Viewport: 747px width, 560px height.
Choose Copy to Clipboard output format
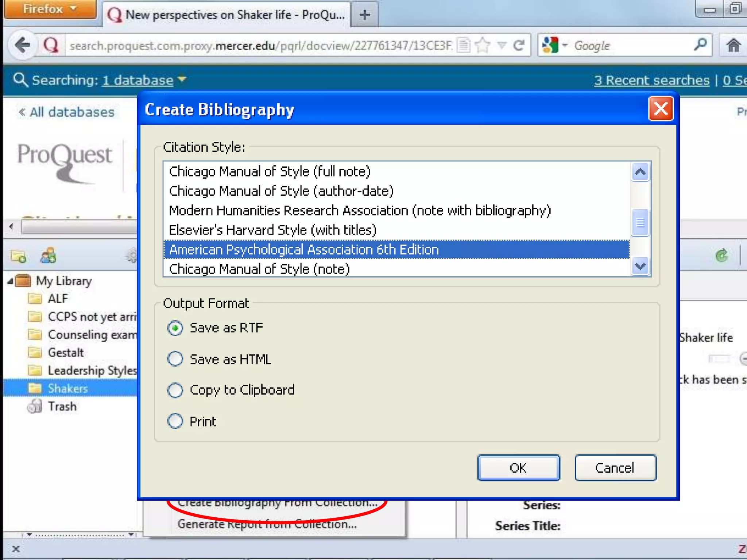pyautogui.click(x=175, y=390)
